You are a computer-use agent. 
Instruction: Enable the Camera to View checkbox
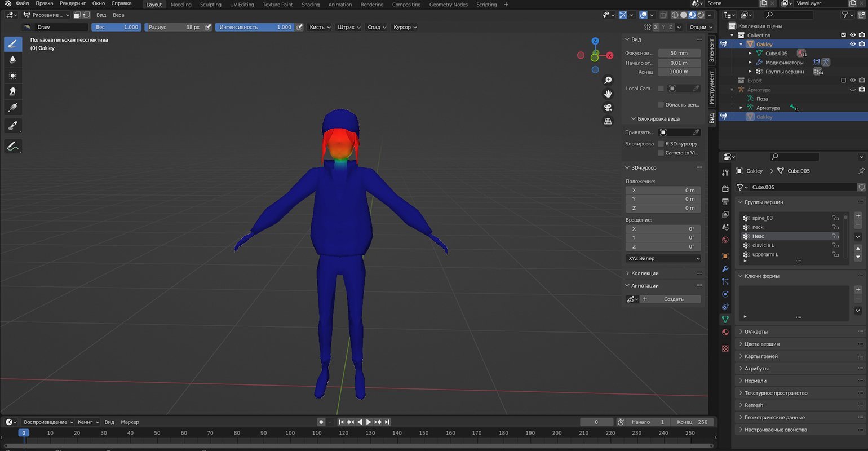[x=661, y=153]
